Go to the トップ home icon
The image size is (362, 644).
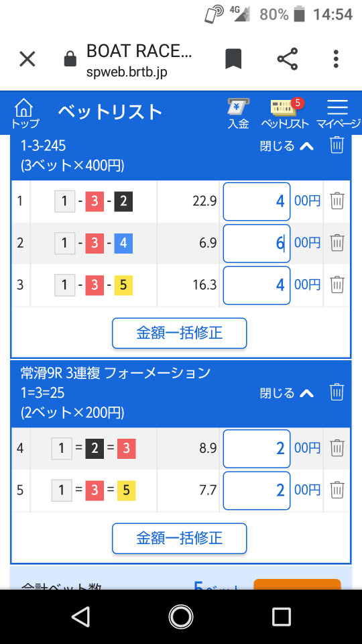tap(25, 114)
